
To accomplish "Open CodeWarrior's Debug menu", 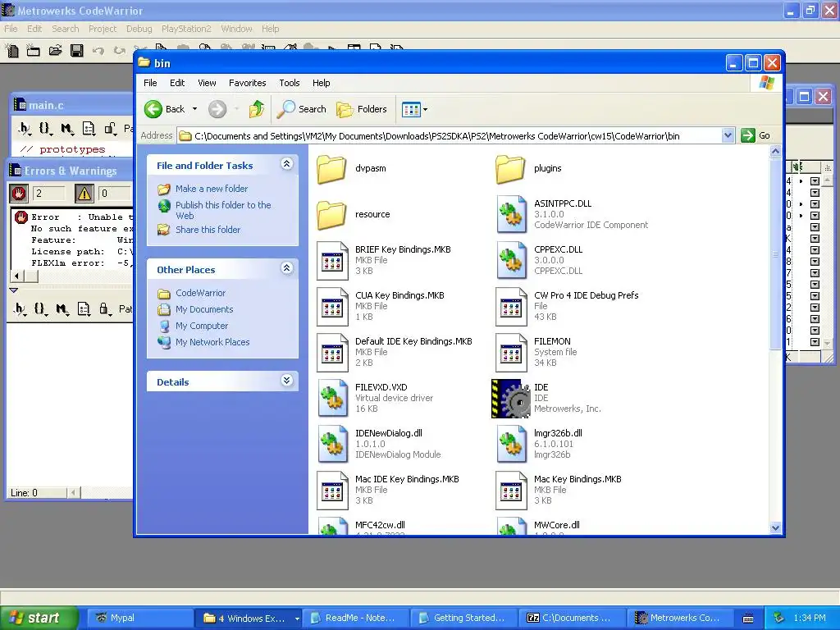I will pos(139,29).
